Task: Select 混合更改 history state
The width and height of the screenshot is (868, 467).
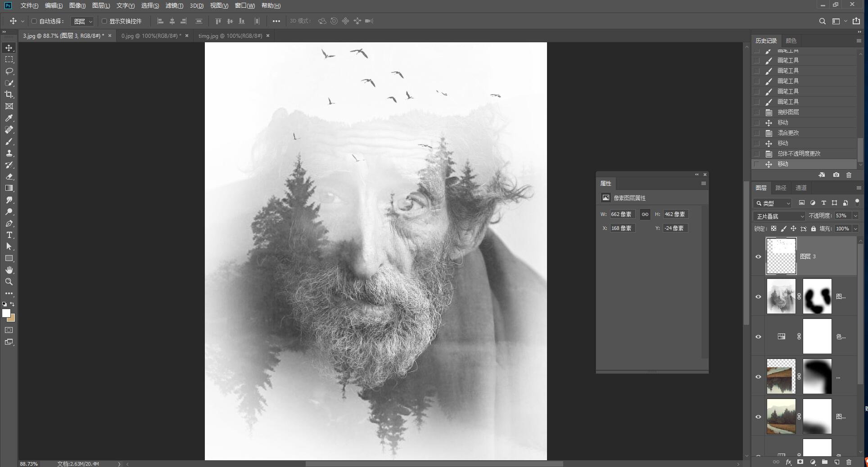Action: pyautogui.click(x=804, y=133)
